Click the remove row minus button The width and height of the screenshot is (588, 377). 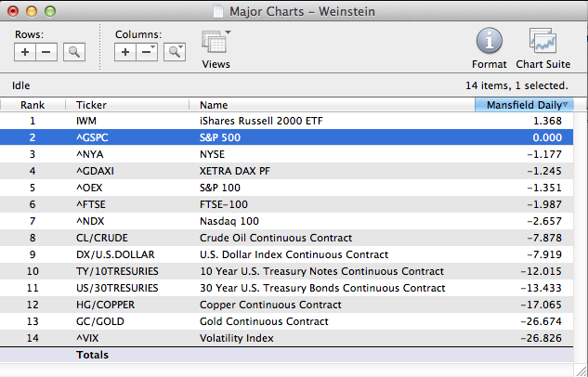(45, 53)
